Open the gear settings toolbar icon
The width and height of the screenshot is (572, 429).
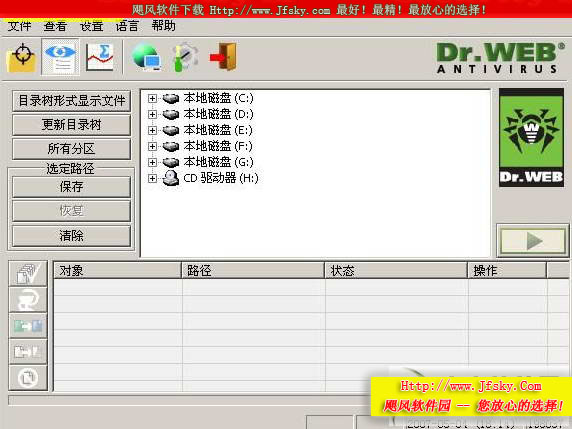pos(186,57)
